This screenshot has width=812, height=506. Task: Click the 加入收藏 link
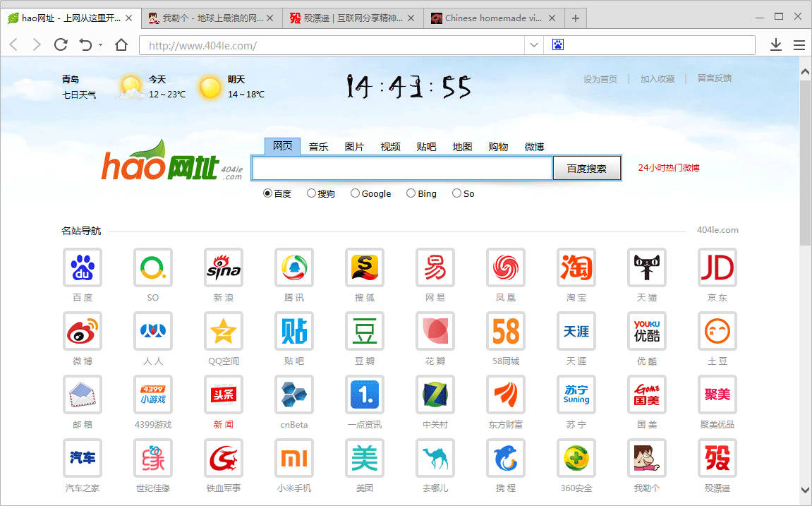[x=658, y=79]
